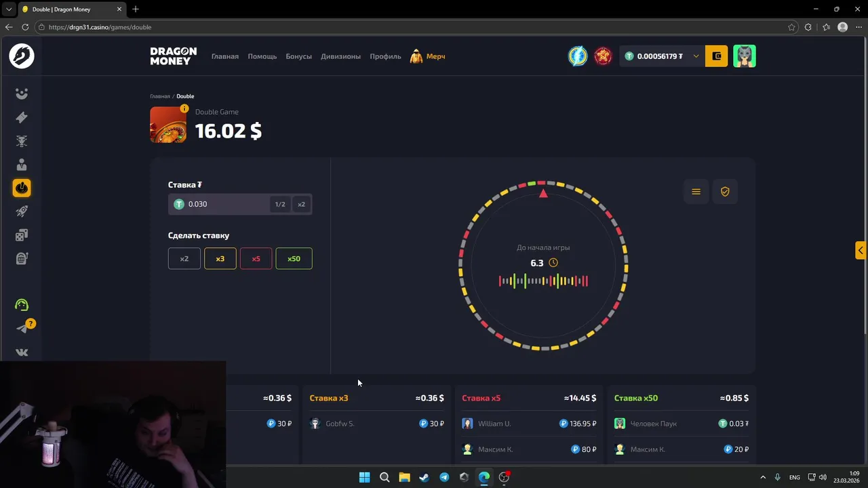Click the Ставка x50 column header
The image size is (868, 488).
click(x=636, y=398)
